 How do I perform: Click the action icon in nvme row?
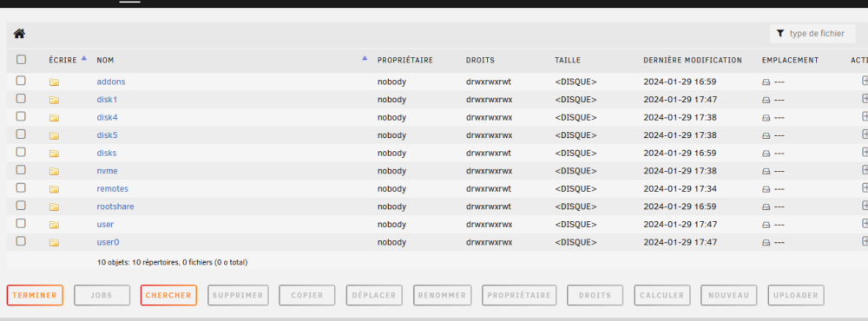865,170
